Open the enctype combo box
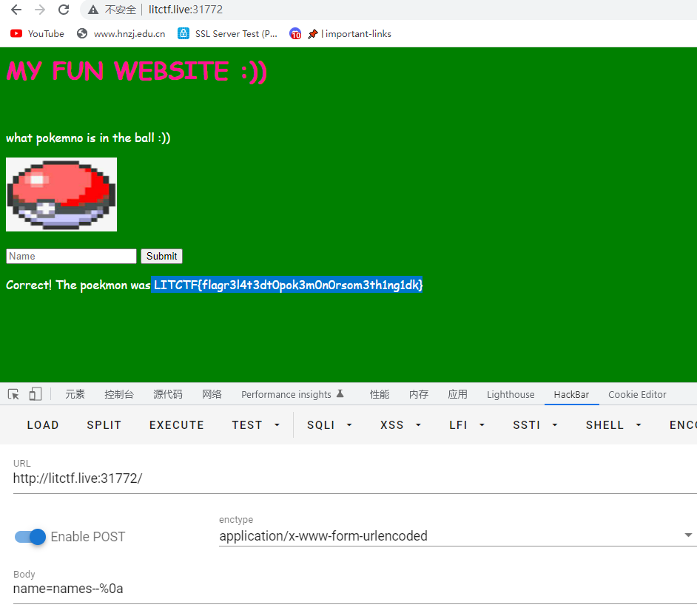 point(458,536)
